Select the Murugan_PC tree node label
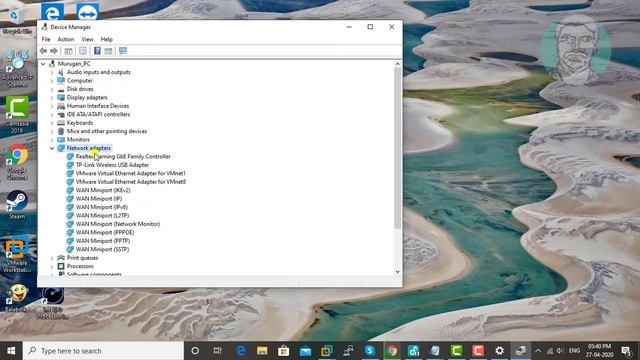The width and height of the screenshot is (640, 360). (74, 64)
